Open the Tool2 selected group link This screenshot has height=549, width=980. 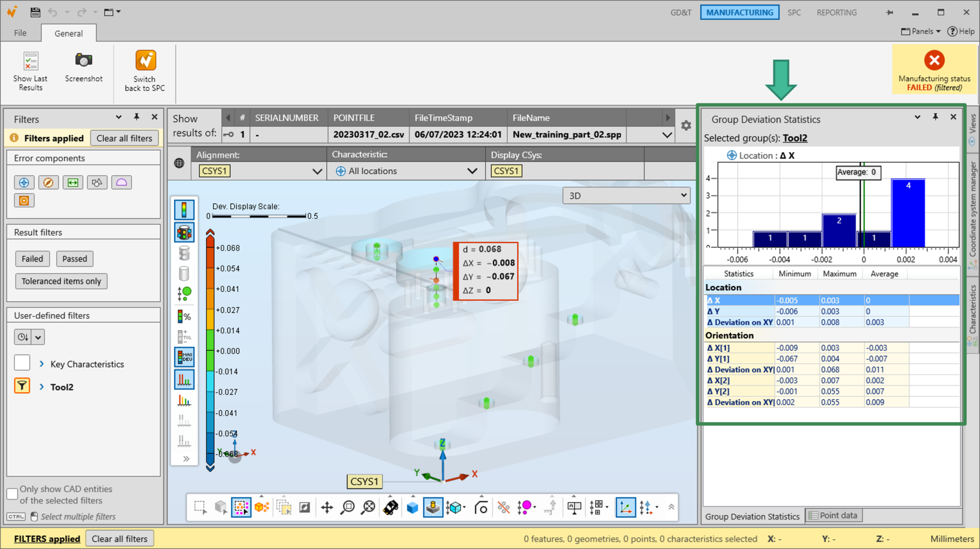pyautogui.click(x=795, y=138)
